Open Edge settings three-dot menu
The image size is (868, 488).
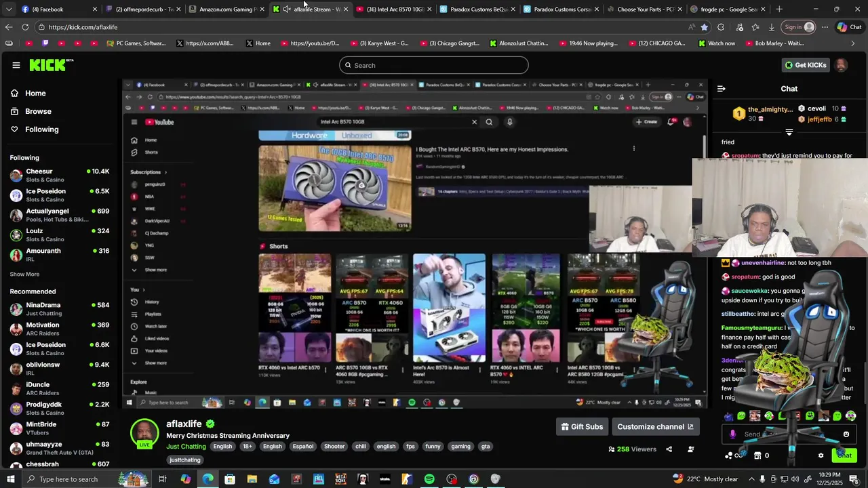(825, 27)
